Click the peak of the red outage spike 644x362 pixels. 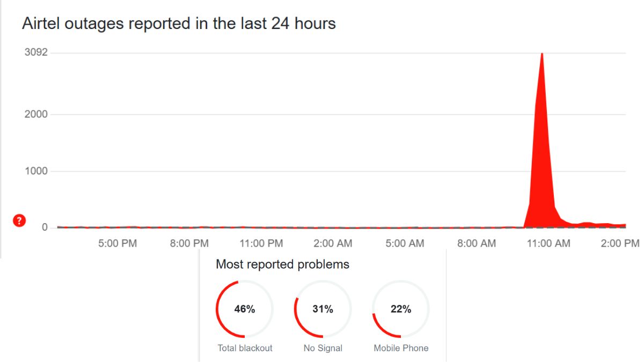point(542,55)
